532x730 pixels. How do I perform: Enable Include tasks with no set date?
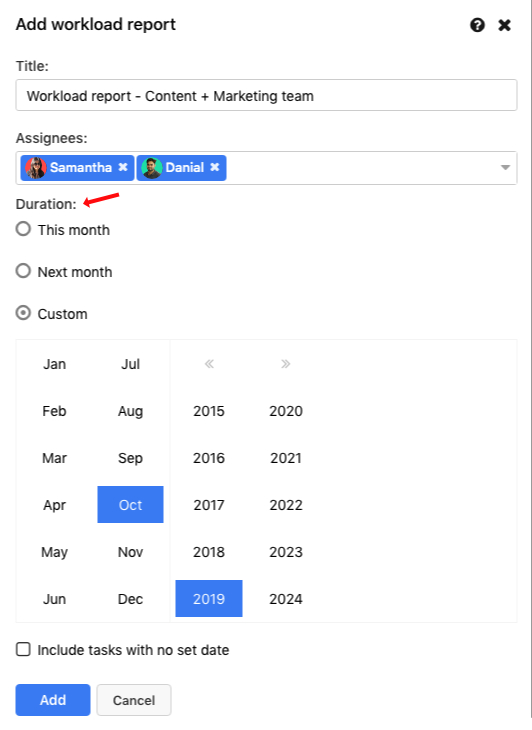(x=23, y=649)
